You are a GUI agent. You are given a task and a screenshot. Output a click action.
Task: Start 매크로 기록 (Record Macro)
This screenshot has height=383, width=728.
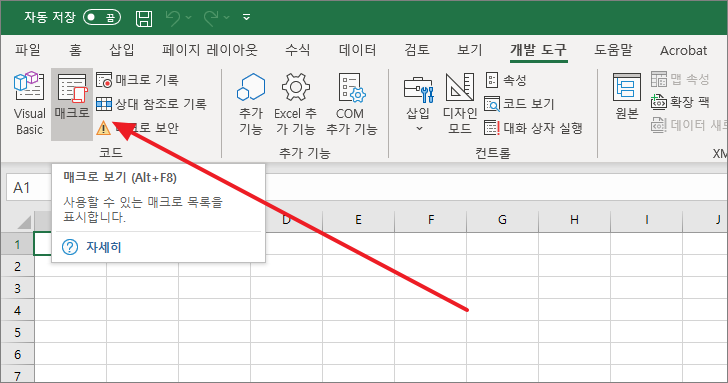[137, 80]
